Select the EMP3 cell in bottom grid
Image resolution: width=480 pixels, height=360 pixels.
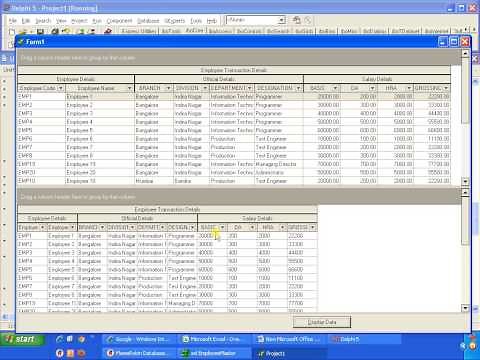[32, 253]
